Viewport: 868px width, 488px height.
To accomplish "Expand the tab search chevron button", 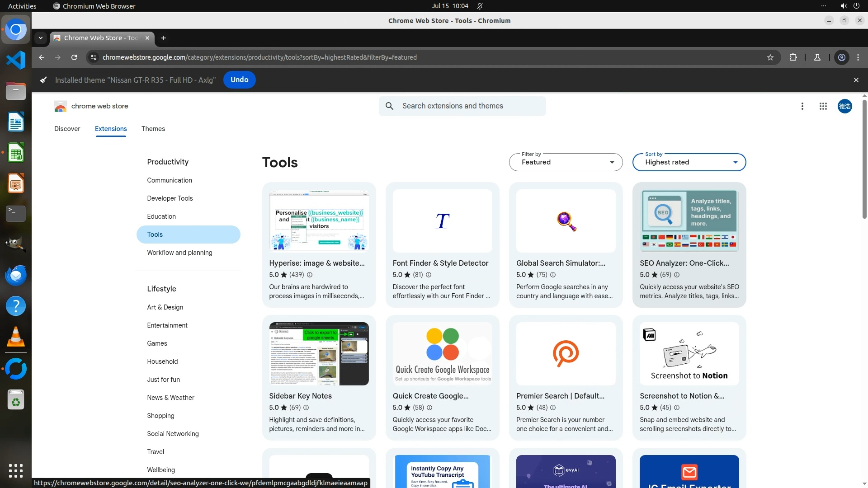I will coord(41,38).
